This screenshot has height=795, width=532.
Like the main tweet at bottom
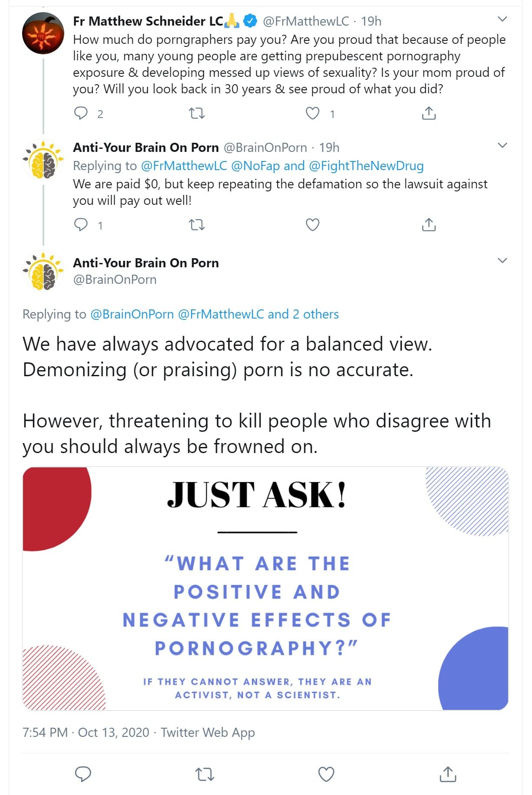[x=326, y=774]
